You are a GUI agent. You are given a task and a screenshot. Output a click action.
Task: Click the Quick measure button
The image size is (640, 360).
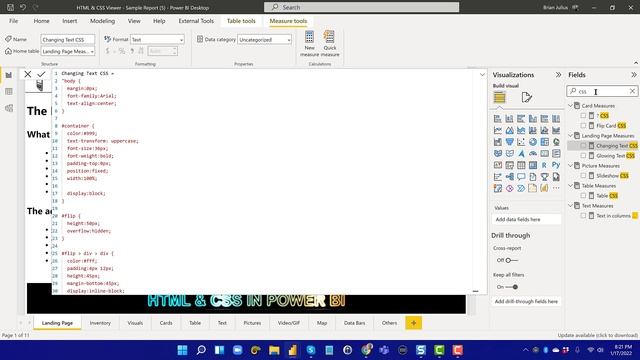tap(330, 44)
